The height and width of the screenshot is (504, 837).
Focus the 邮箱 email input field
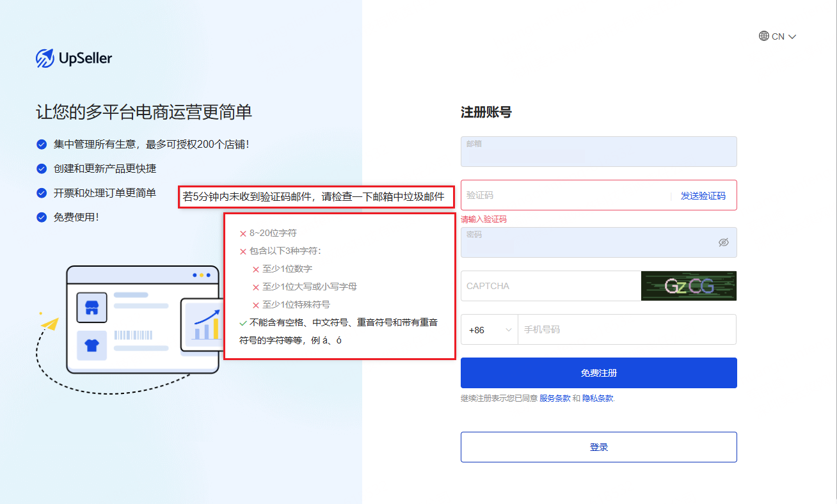click(x=598, y=154)
